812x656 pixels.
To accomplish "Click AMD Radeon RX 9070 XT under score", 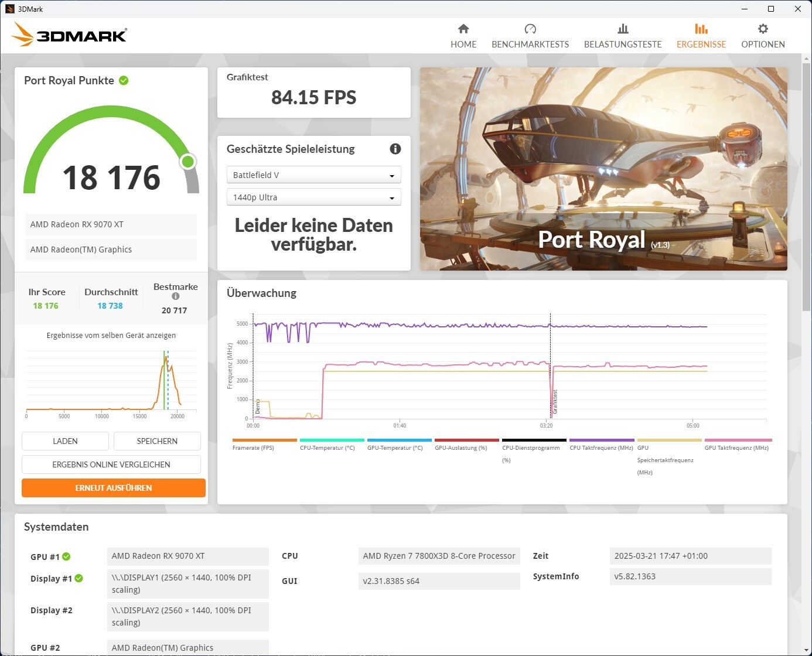I will click(111, 224).
